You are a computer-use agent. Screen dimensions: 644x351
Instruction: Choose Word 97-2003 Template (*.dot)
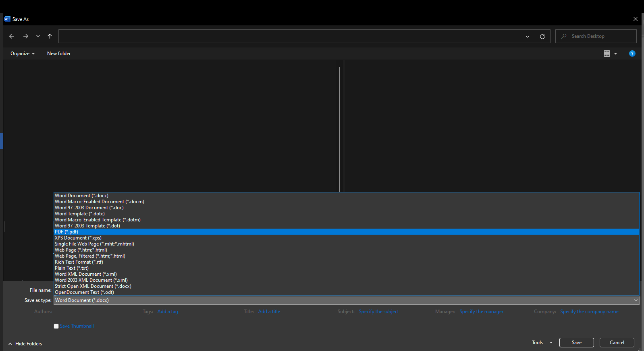[x=347, y=226]
